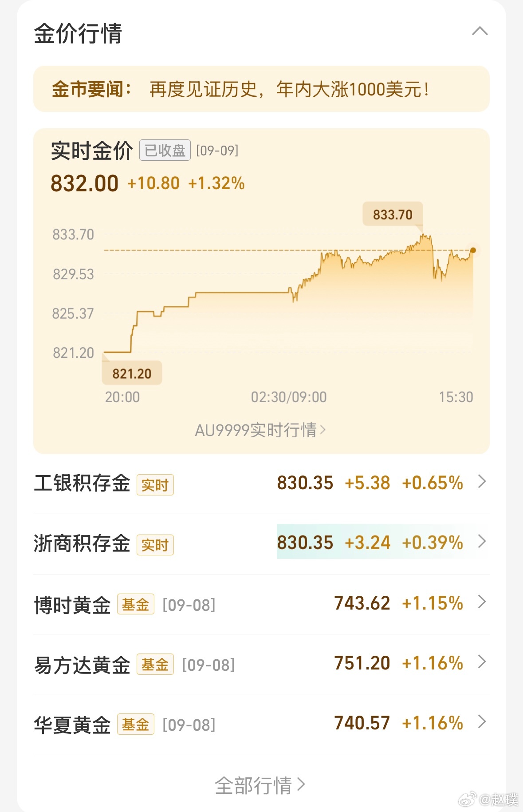The width and height of the screenshot is (523, 812).
Task: Click the chart's latest price dot
Action: click(x=473, y=250)
